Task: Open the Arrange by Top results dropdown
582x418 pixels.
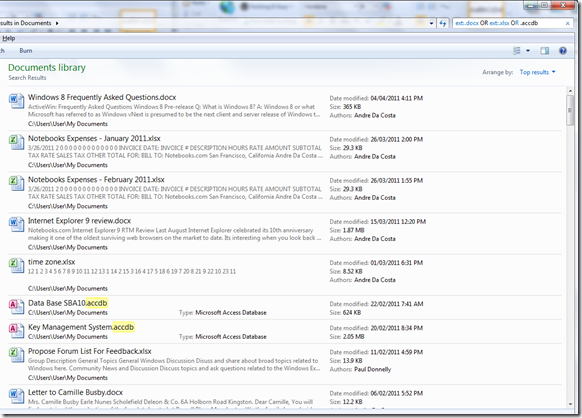Action: pyautogui.click(x=537, y=72)
